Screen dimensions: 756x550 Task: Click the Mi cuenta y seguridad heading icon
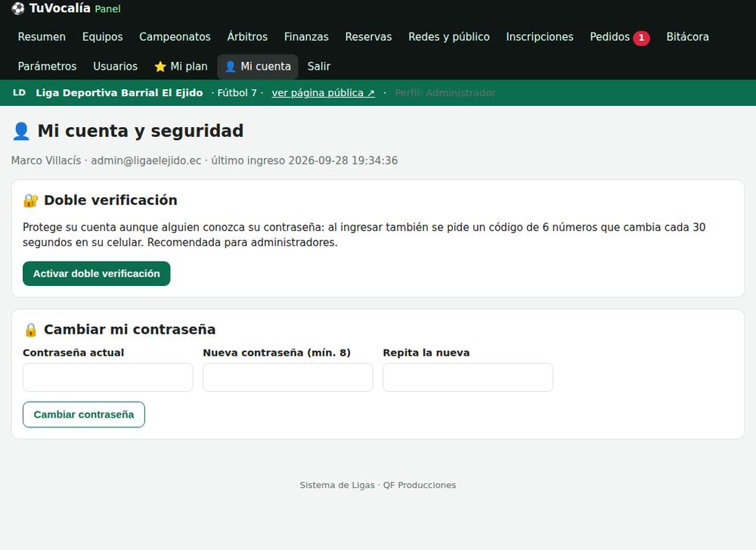click(21, 131)
